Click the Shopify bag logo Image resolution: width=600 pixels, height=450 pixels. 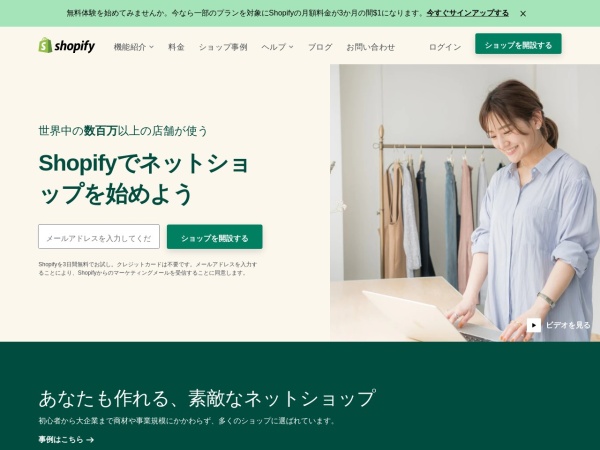(x=45, y=45)
